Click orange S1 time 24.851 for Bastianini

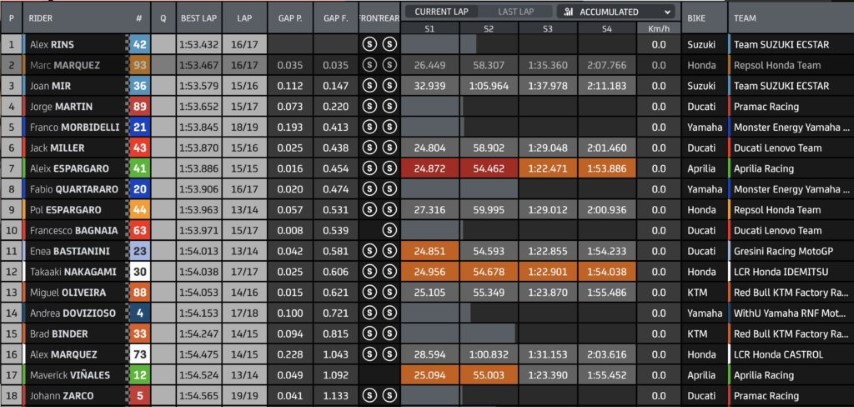pyautogui.click(x=430, y=251)
